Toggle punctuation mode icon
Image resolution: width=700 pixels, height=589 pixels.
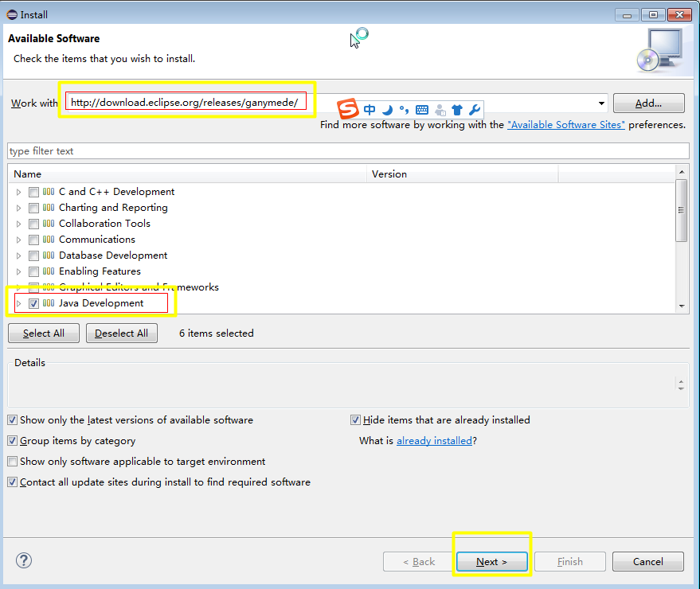(x=404, y=110)
